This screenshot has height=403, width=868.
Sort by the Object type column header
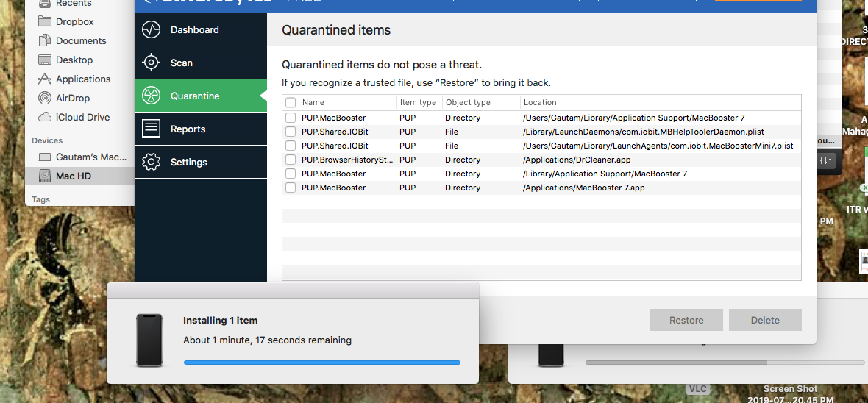pos(481,102)
